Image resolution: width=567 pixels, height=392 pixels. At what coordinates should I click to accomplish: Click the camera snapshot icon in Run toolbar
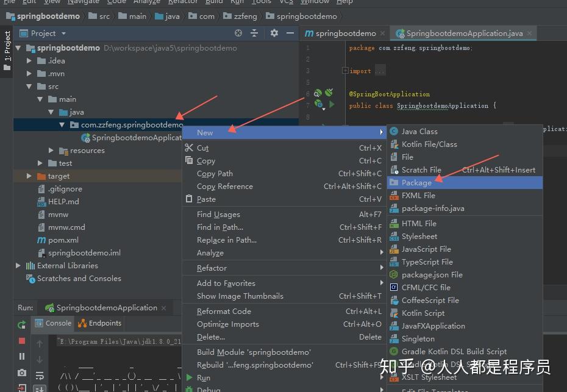click(x=21, y=372)
